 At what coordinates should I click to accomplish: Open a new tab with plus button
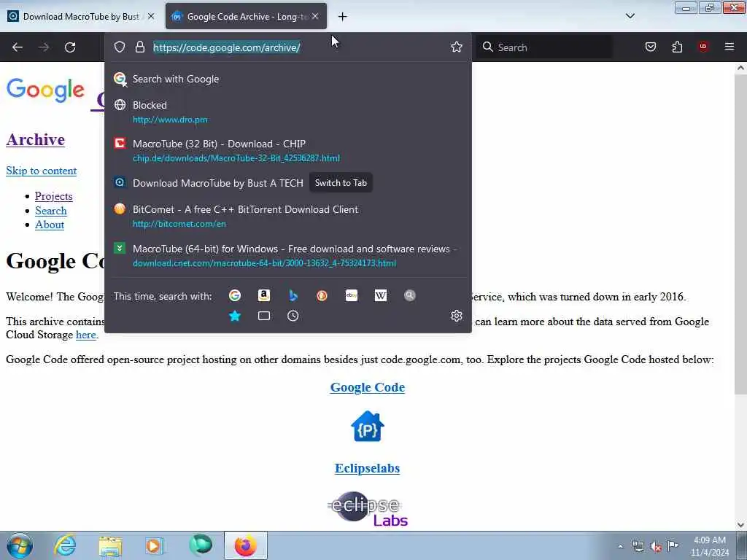[x=343, y=17]
